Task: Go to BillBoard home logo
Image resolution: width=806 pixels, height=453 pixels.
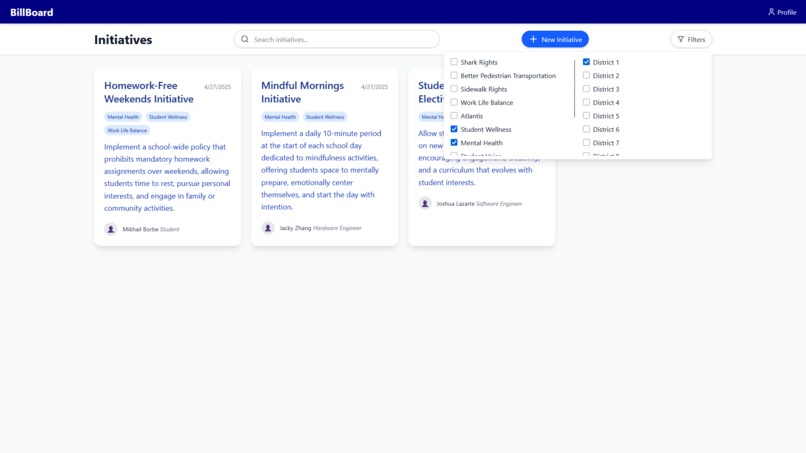Action: [x=31, y=12]
